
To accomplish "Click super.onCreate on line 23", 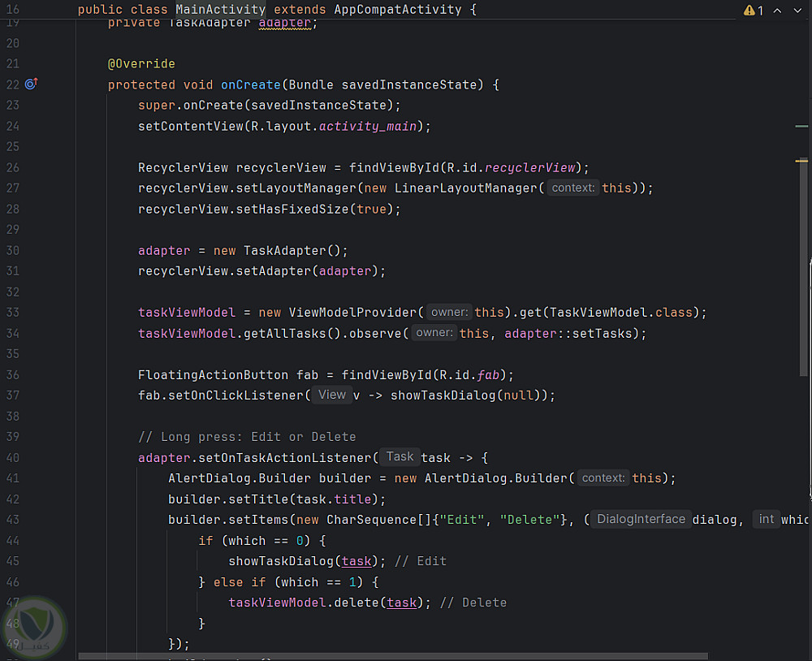I will click(191, 106).
